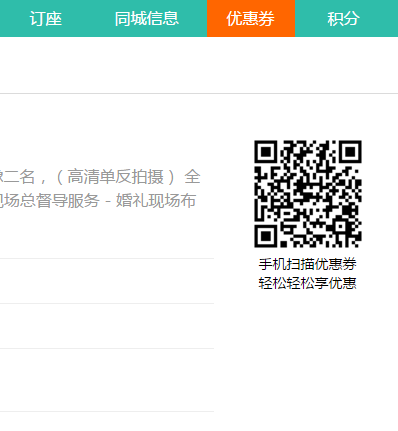
Task: Click the QR code's top-left finder square
Action: click(266, 152)
